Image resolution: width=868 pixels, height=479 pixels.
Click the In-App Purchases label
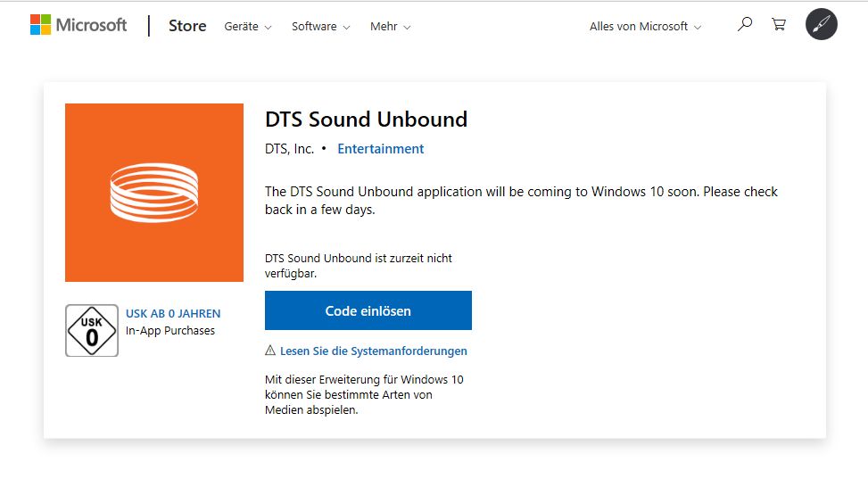point(170,331)
